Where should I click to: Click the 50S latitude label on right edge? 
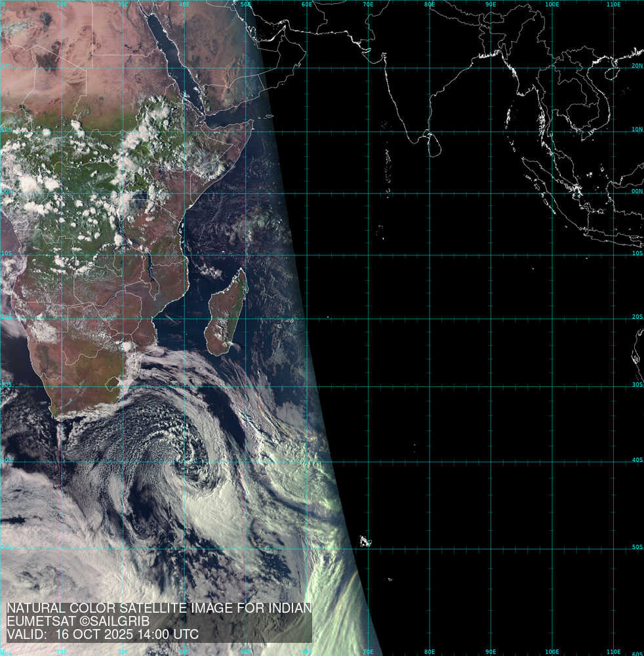(x=636, y=548)
